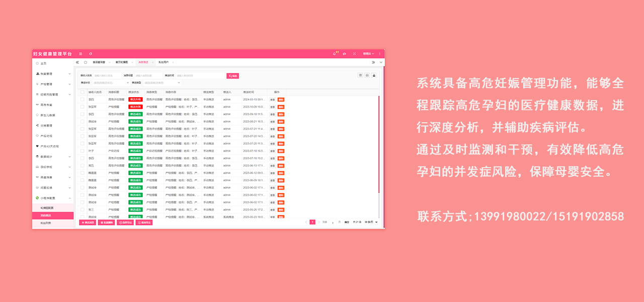Click the refresh icon in header
Viewport: 644px width, 302px height.
point(91,53)
